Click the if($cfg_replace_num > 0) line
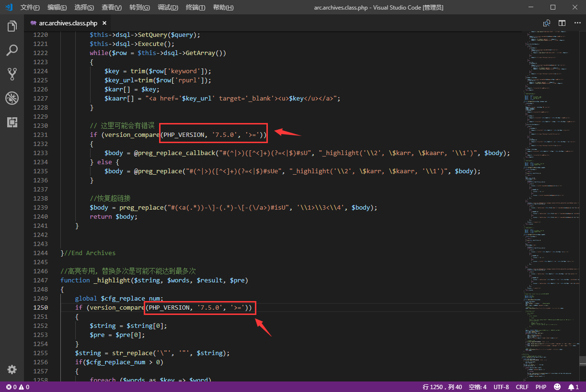This screenshot has height=392, width=586. click(119, 362)
